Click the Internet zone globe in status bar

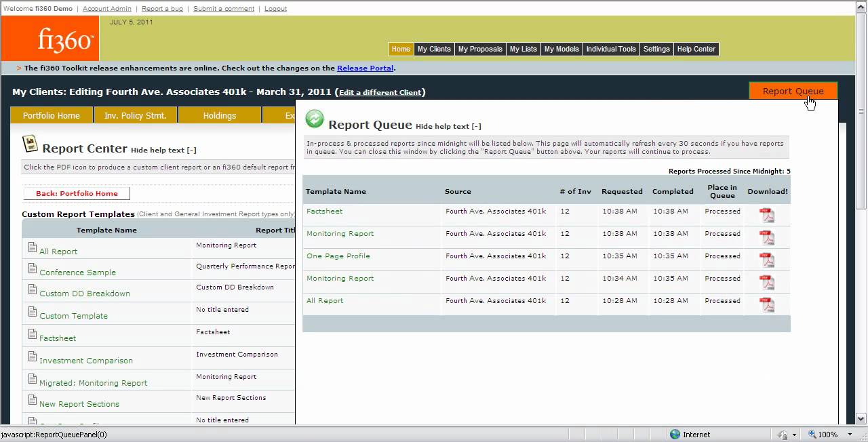[x=675, y=435]
